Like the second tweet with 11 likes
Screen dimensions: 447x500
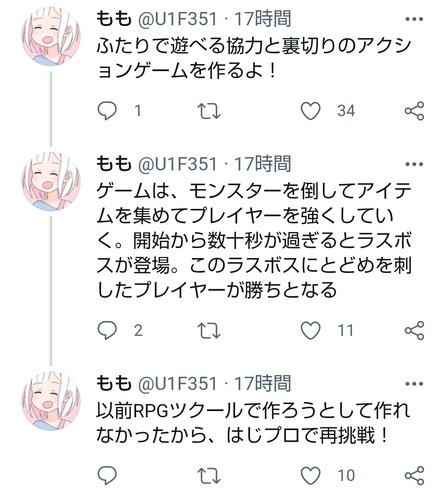[311, 330]
